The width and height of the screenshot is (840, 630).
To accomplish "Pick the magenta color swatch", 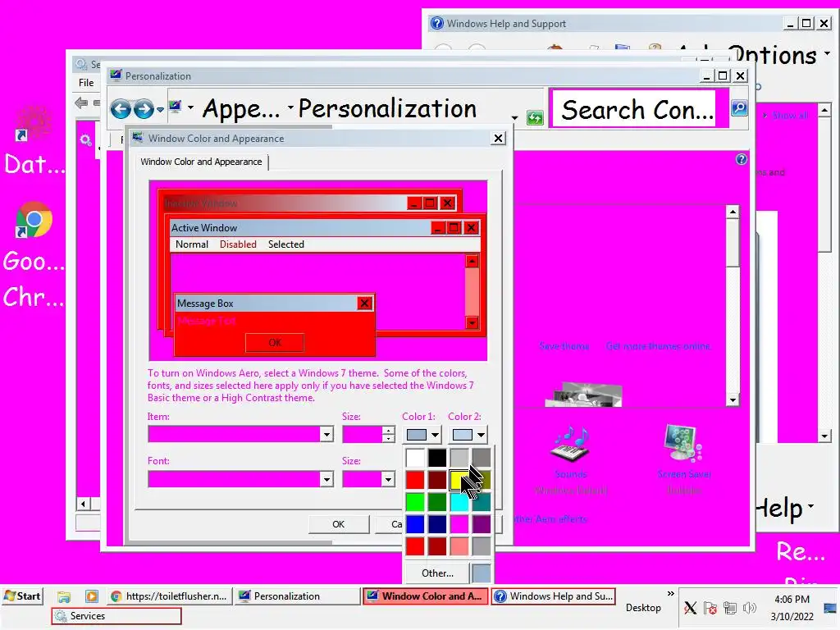I will point(459,524).
